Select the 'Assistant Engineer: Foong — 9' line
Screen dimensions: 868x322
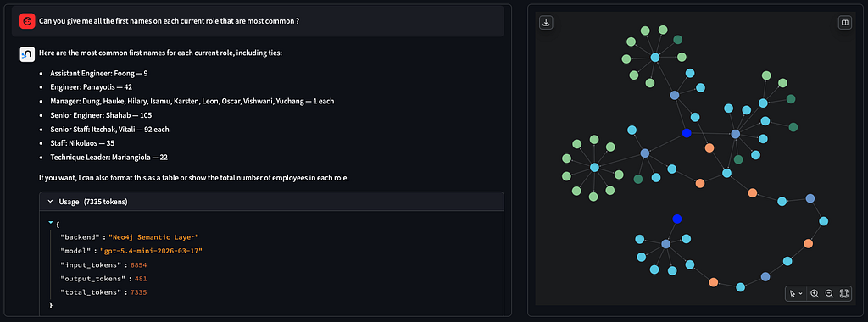pos(99,73)
